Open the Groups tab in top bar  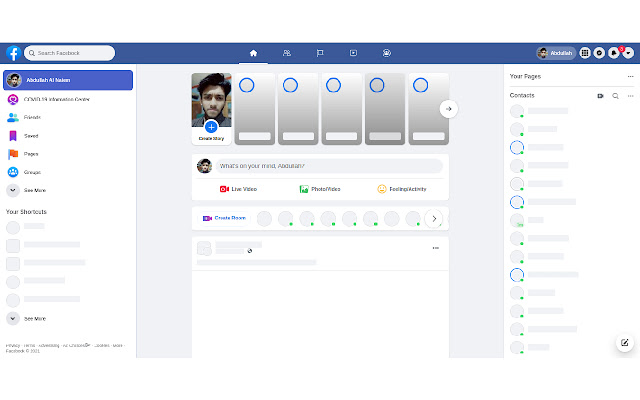point(387,53)
